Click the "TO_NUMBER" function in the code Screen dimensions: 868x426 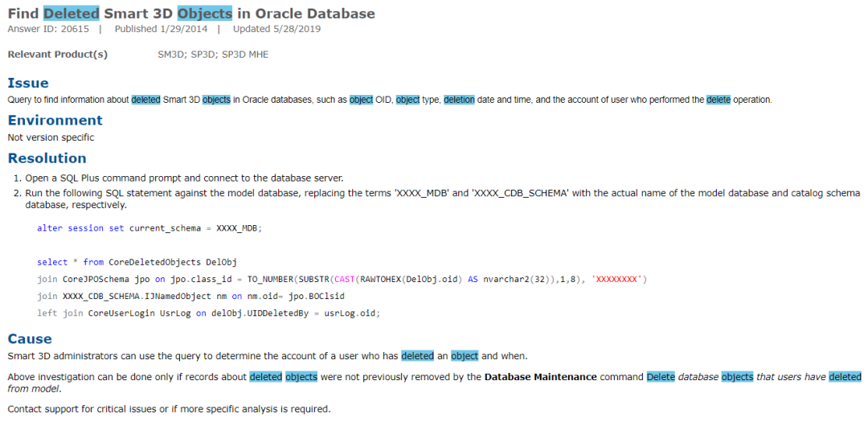click(x=271, y=279)
